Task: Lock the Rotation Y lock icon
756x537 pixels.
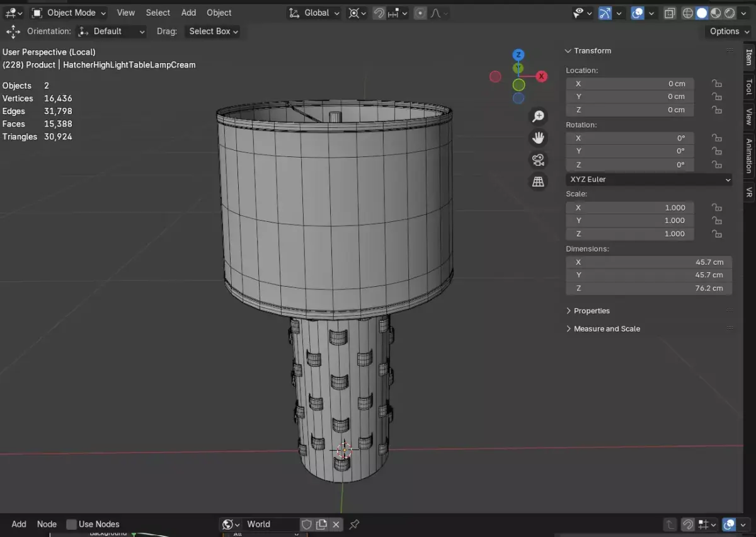Action: [716, 151]
